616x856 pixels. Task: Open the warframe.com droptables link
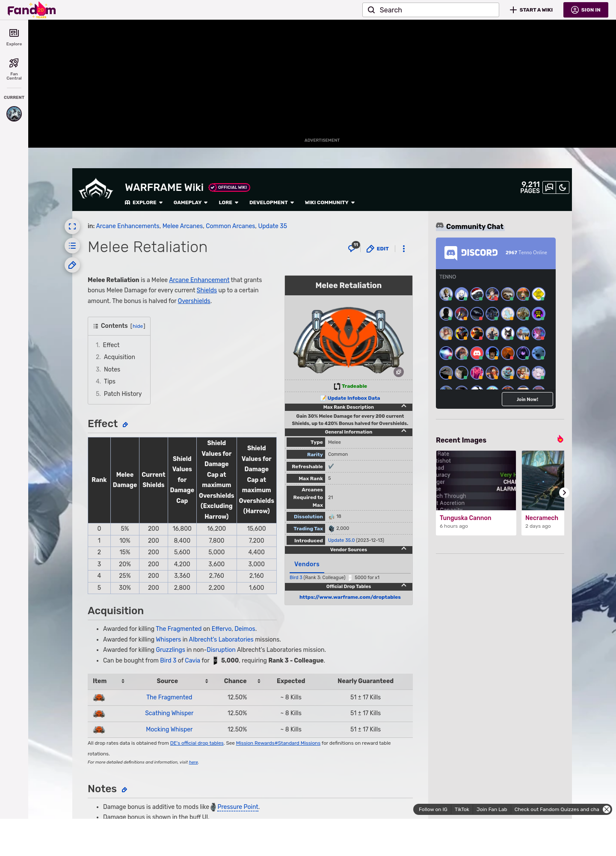coord(350,597)
